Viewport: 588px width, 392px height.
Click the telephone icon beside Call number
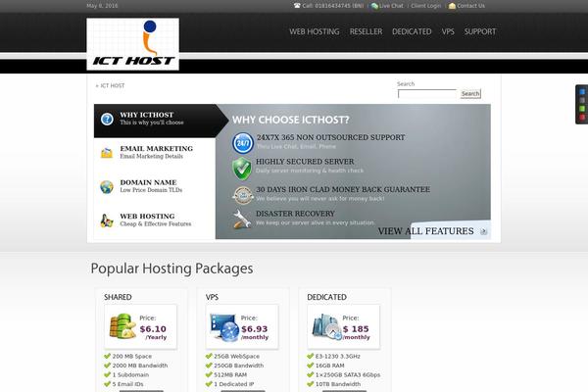tap(297, 6)
